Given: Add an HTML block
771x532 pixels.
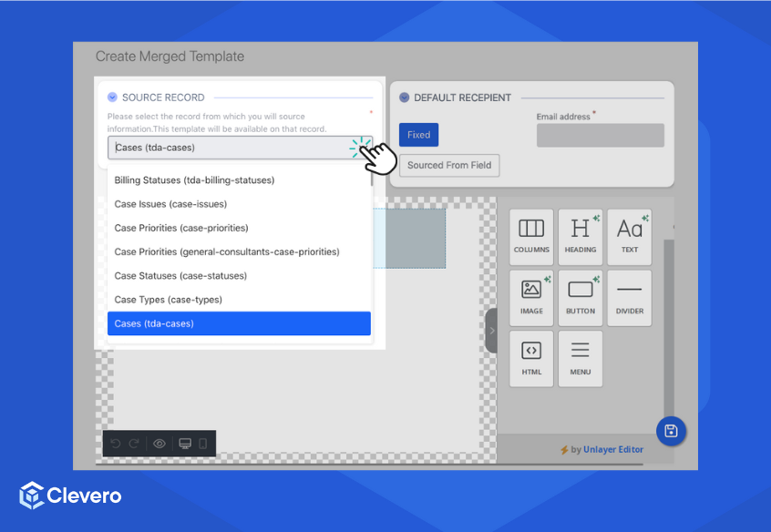Looking at the screenshot, I should click(x=531, y=359).
